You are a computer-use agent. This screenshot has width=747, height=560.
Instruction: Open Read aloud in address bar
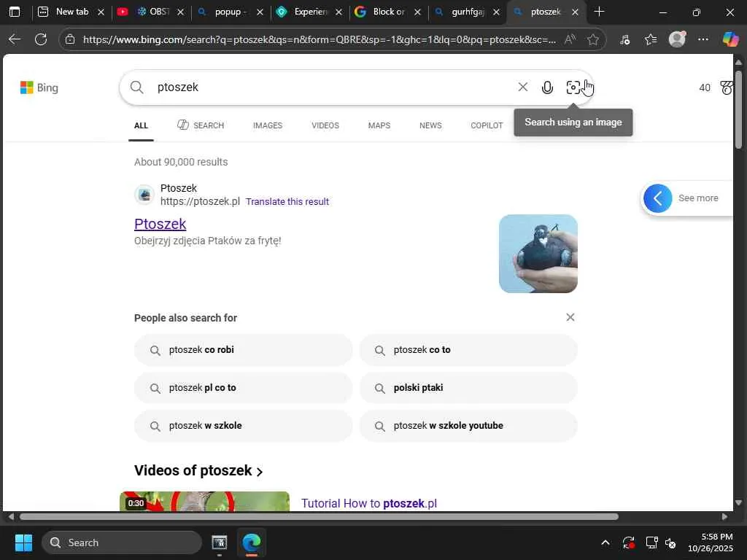(570, 39)
